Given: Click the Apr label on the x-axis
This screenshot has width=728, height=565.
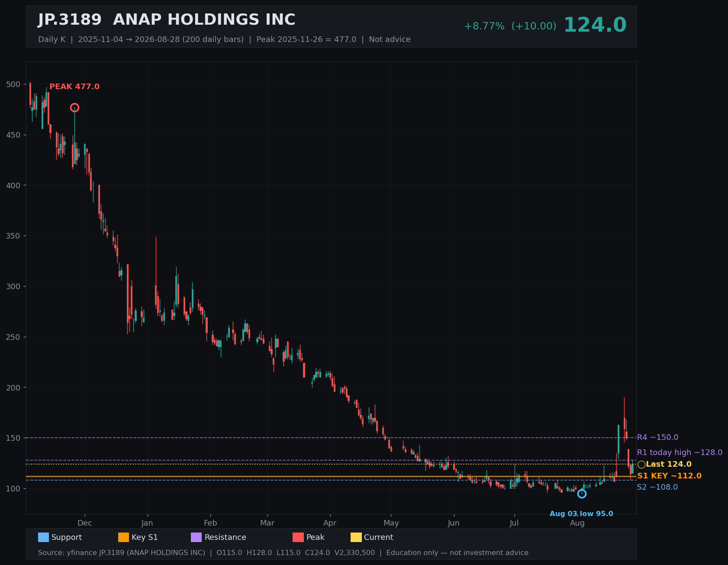Looking at the screenshot, I should 330,523.
